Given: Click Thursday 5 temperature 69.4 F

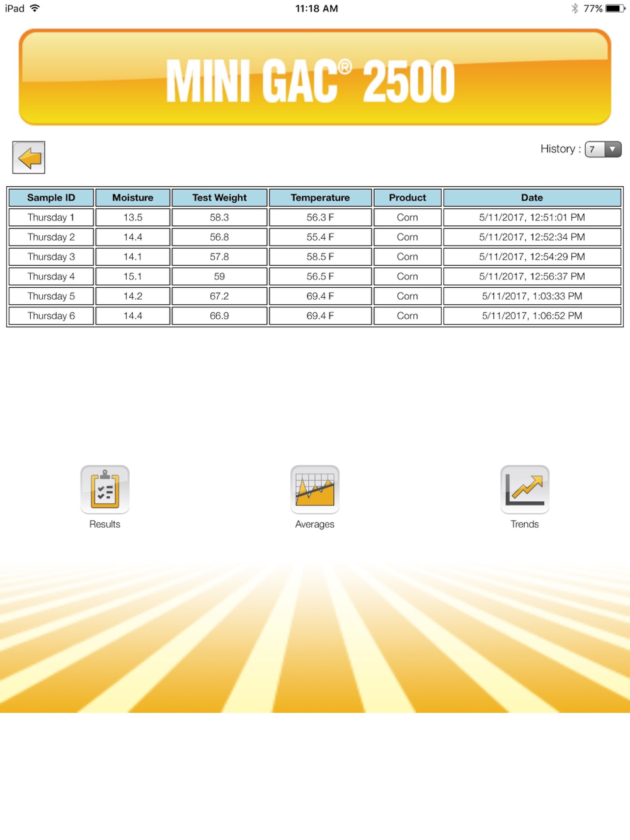Looking at the screenshot, I should pos(320,296).
